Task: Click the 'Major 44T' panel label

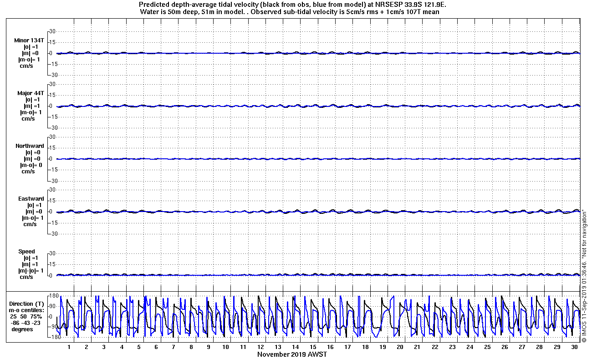Action: 30,93
